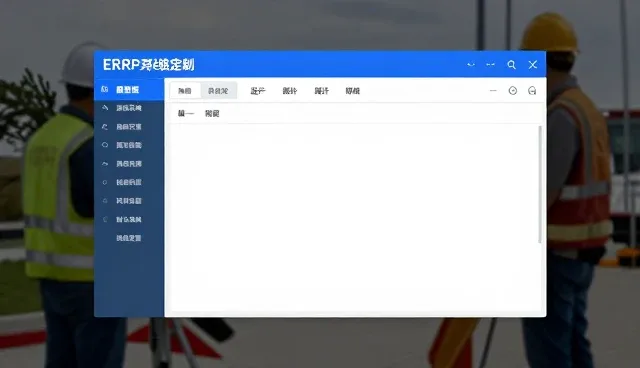640x368 pixels.
Task: Click the double-dash icon left of the magnifier
Action: coord(490,65)
